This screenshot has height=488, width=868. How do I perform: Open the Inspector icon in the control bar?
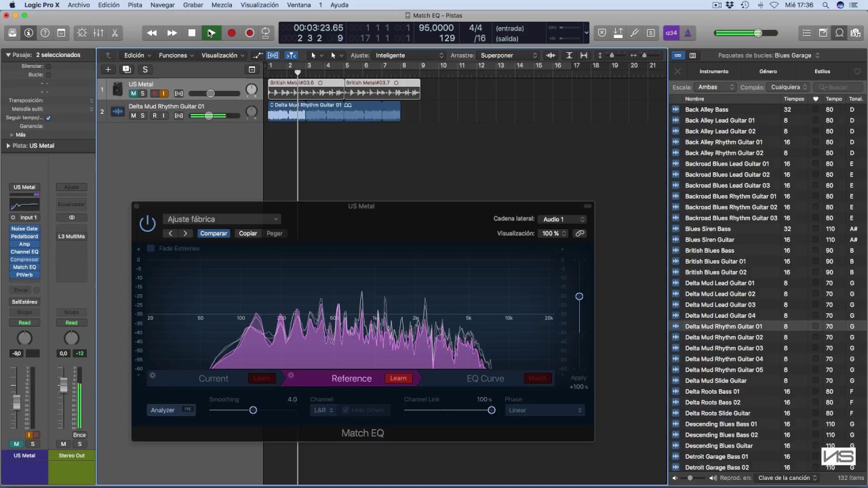(28, 33)
